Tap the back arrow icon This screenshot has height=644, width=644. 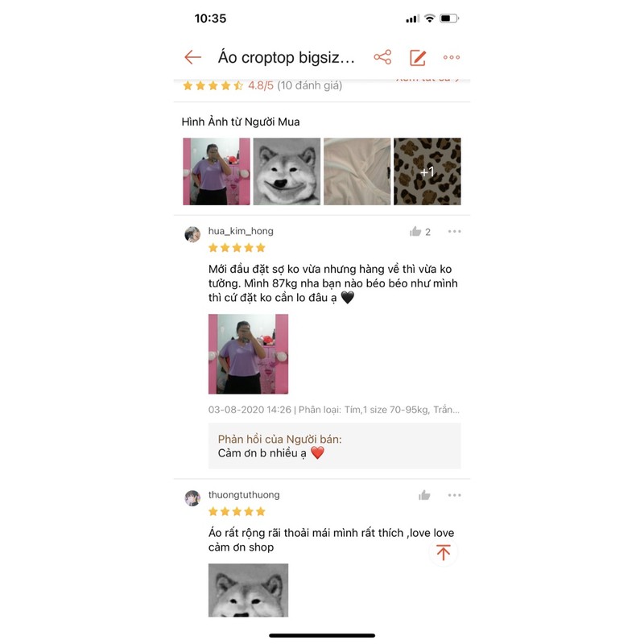click(192, 57)
